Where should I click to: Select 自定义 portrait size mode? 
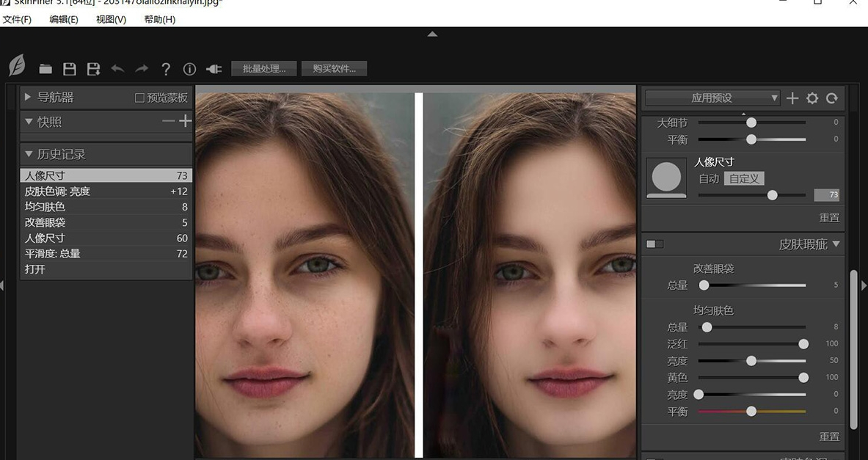744,179
